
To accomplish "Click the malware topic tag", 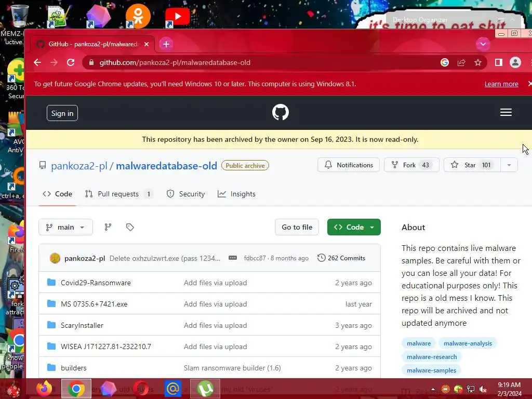I will click(x=419, y=343).
